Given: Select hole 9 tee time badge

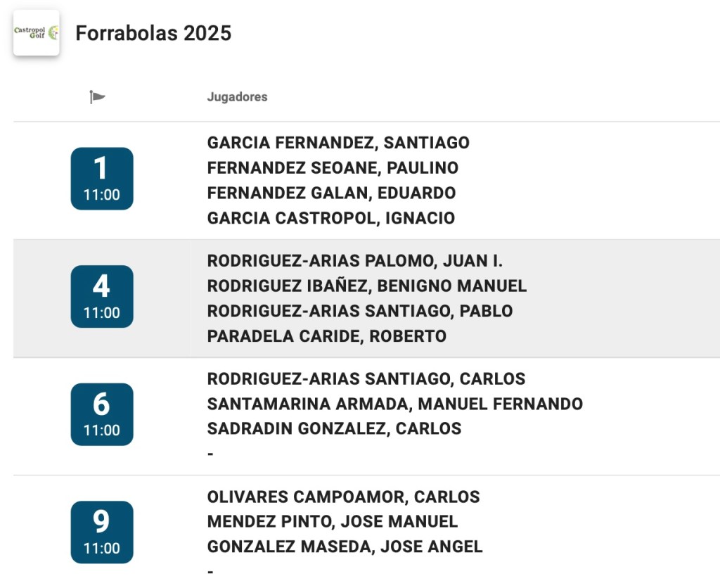Looking at the screenshot, I should [102, 532].
